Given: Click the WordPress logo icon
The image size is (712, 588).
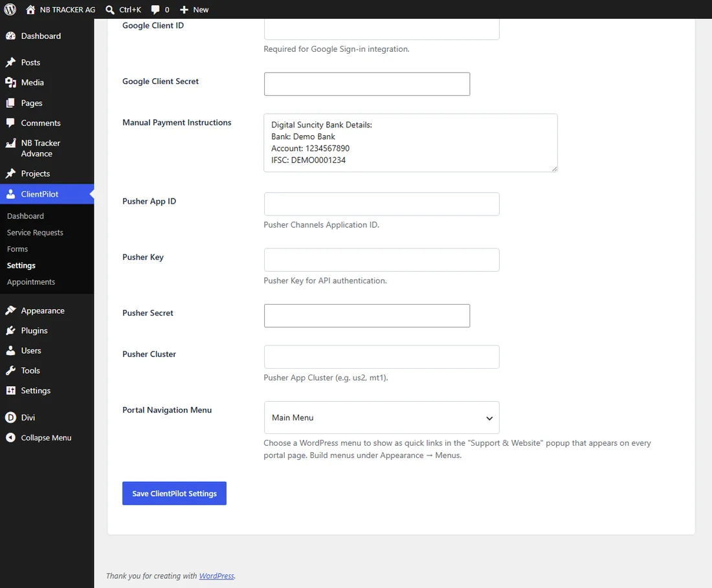Looking at the screenshot, I should [x=10, y=10].
